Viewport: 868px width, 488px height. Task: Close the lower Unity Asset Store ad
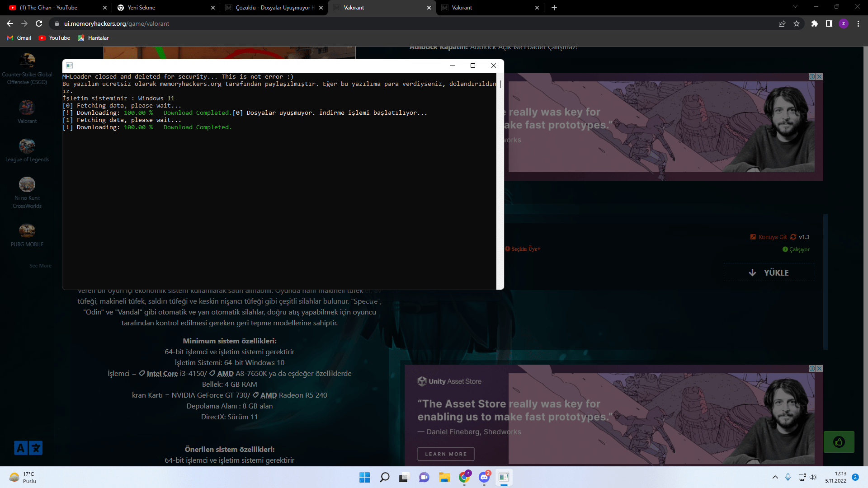coord(820,369)
